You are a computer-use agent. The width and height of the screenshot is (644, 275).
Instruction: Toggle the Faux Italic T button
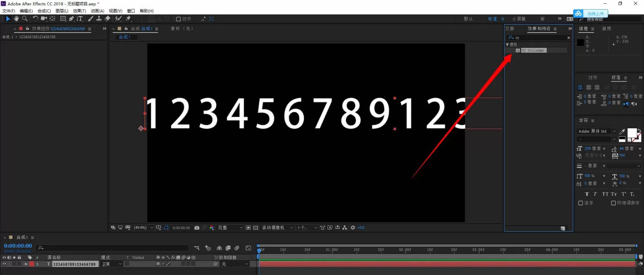pos(595,194)
